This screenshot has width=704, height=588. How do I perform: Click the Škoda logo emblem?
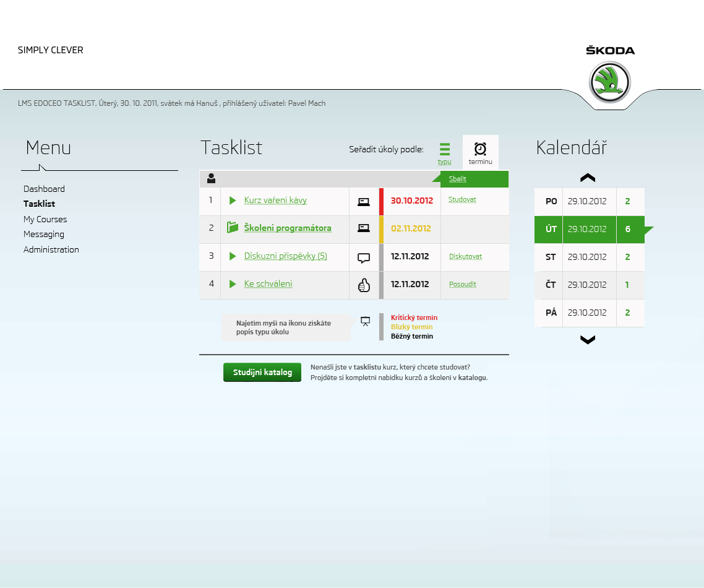point(609,82)
